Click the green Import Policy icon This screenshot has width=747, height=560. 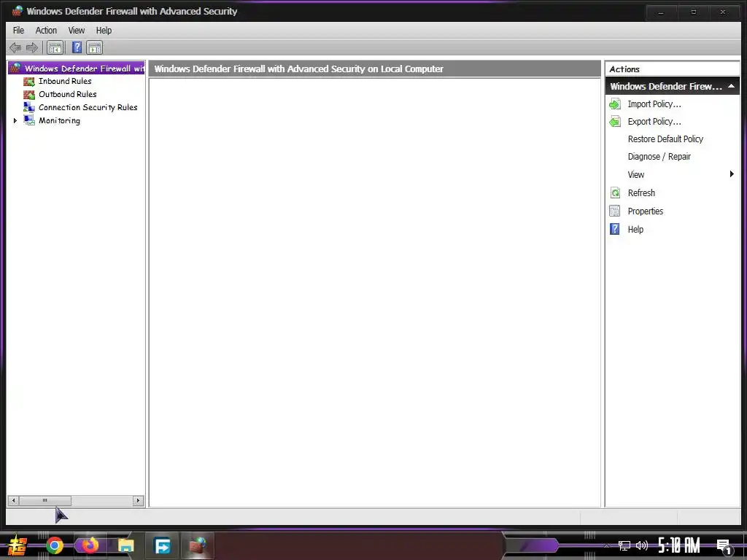tap(615, 104)
